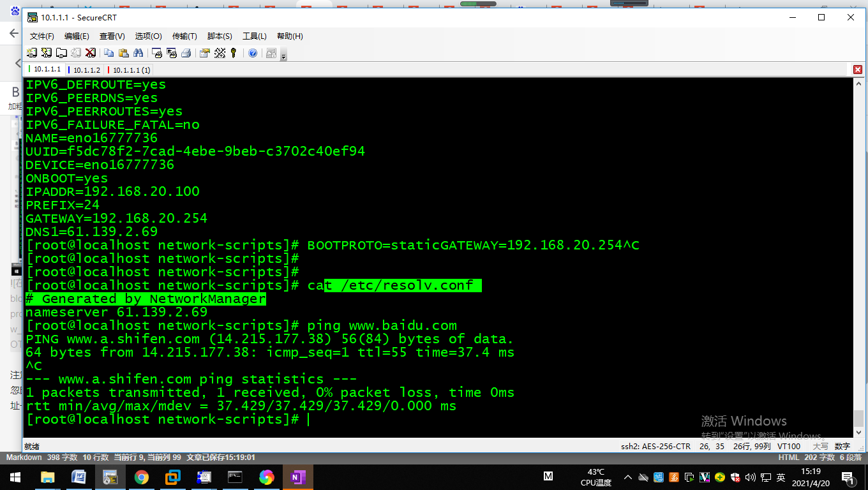Open Word from the taskbar
Screen dimensions: 868x490
[79, 477]
